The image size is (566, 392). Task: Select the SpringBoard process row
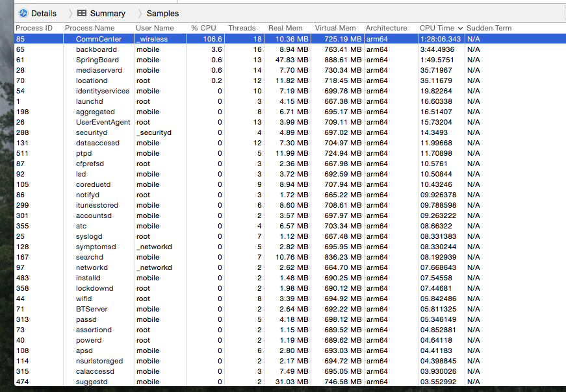tap(290, 60)
